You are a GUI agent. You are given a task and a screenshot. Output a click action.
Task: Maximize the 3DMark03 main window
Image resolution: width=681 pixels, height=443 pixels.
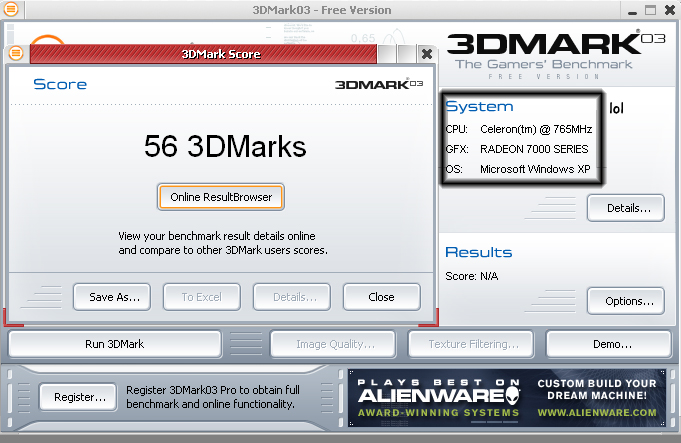pos(650,10)
